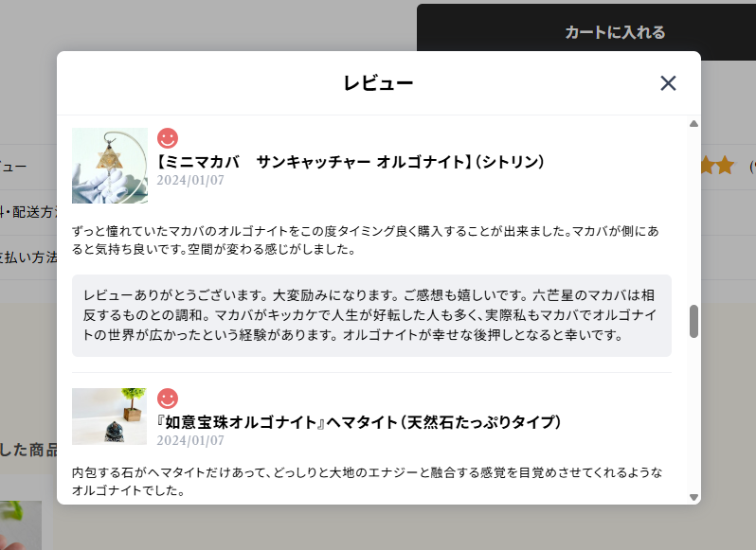Click the カートに入れる button
This screenshot has height=550, width=756.
click(x=615, y=32)
